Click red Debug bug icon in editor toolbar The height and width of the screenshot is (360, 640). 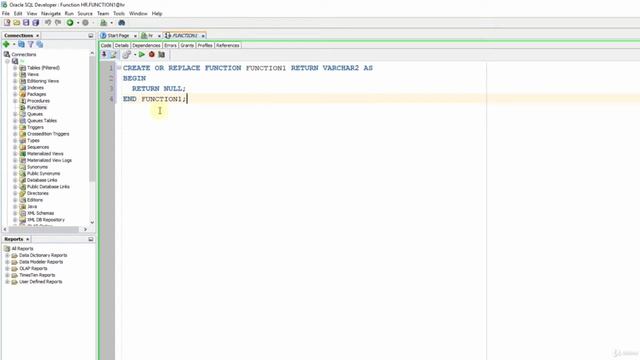tap(152, 54)
